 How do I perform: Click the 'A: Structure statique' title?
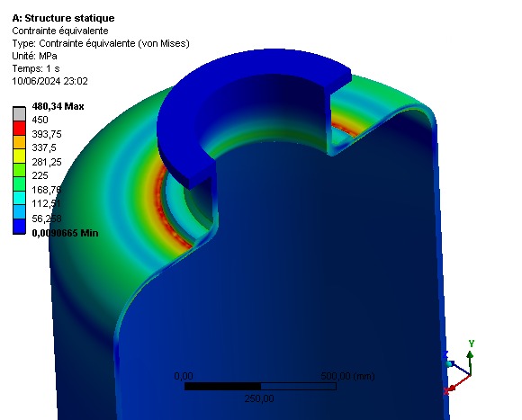pos(63,18)
